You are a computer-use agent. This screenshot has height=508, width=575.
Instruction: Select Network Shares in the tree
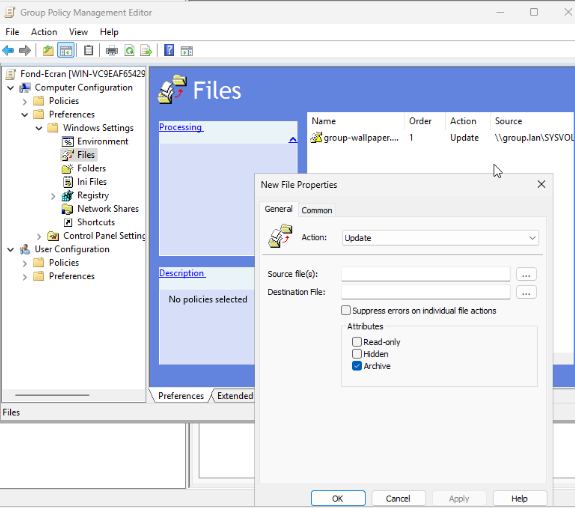coord(108,209)
